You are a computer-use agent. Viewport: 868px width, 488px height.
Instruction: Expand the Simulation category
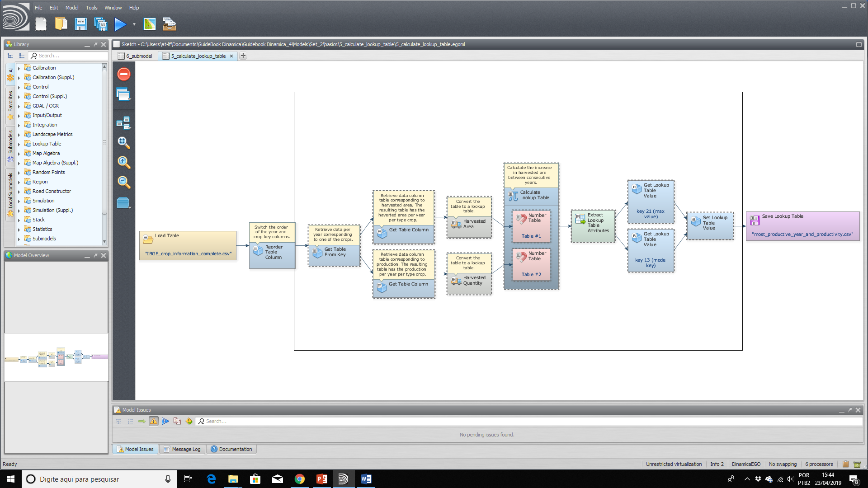pos(19,201)
